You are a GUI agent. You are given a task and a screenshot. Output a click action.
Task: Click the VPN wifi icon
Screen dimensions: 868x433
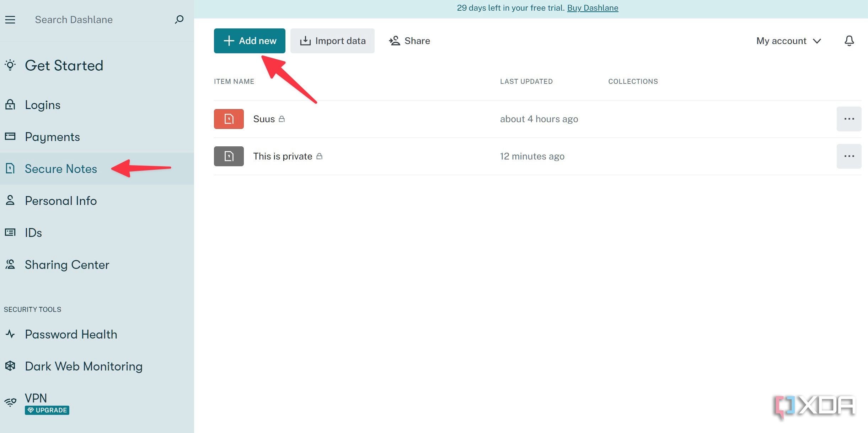10,402
